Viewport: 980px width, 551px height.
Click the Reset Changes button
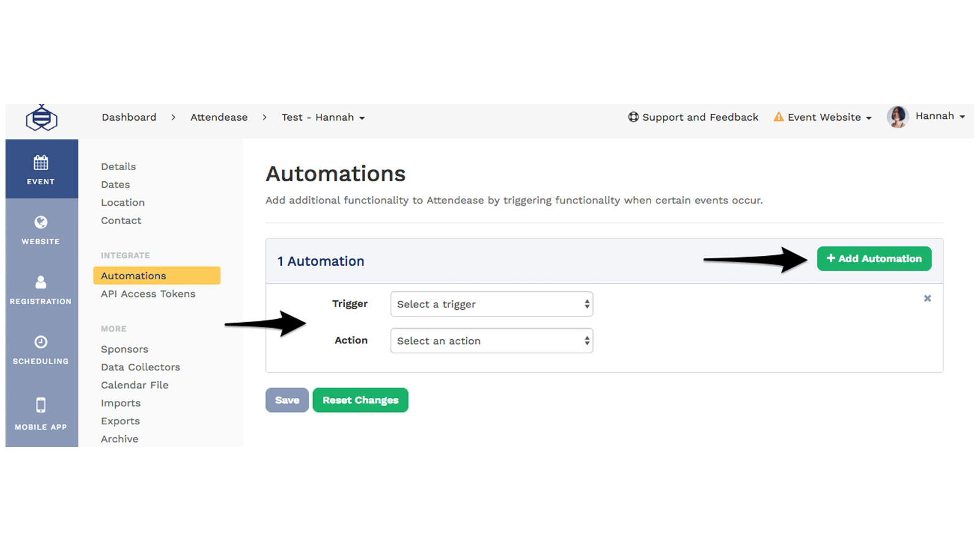[360, 400]
